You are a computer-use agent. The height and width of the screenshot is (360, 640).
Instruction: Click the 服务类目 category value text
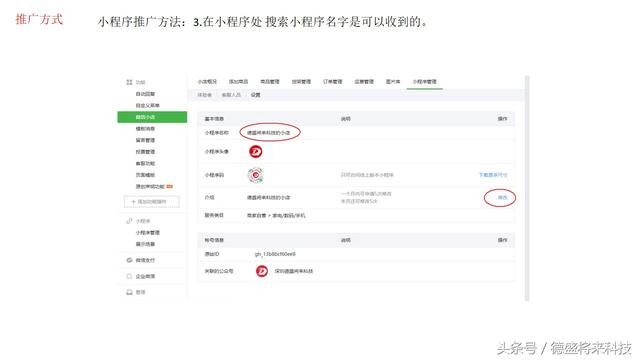pyautogui.click(x=276, y=215)
